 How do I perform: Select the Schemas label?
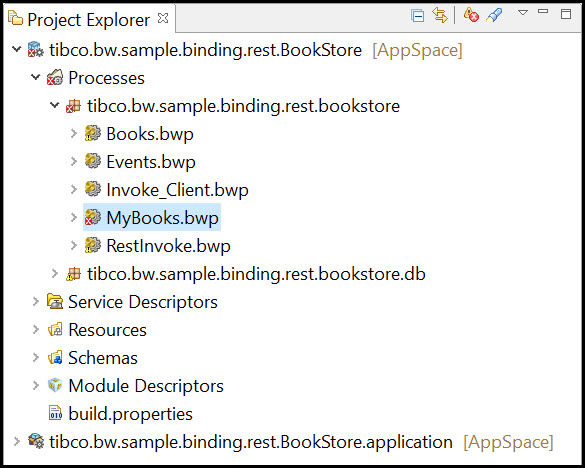(x=103, y=358)
